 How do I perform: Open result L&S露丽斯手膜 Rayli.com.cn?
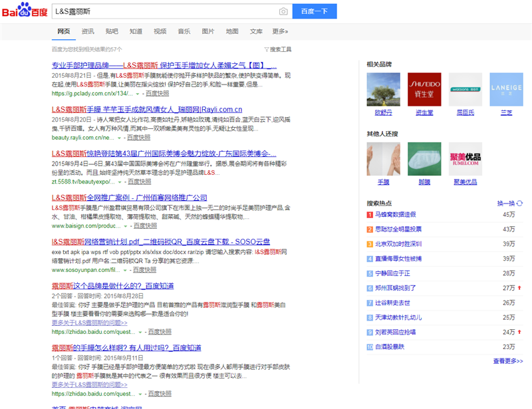point(147,110)
